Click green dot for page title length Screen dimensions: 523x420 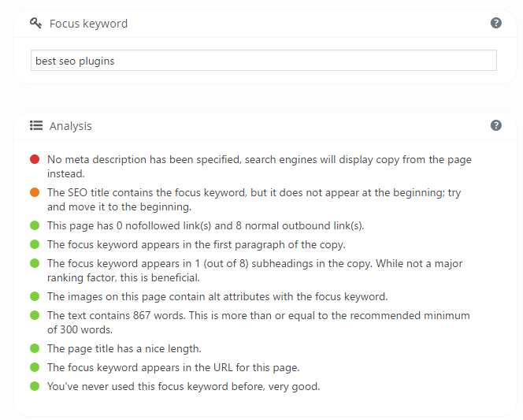[x=35, y=348]
